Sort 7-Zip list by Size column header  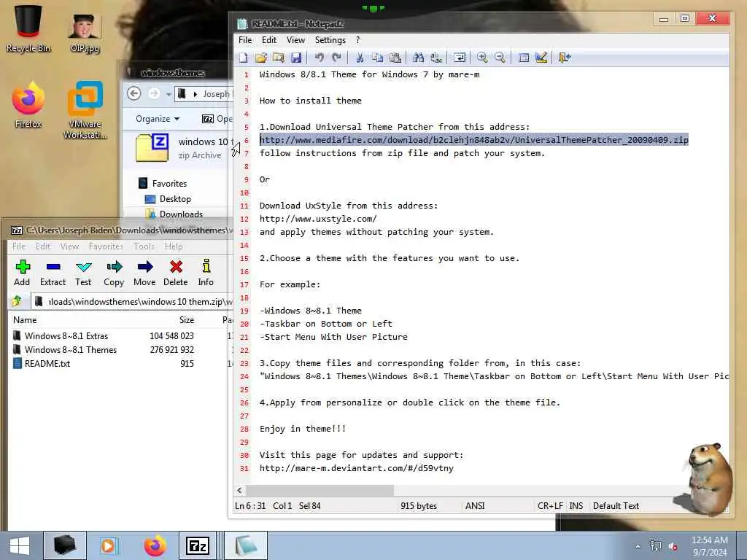coord(186,320)
